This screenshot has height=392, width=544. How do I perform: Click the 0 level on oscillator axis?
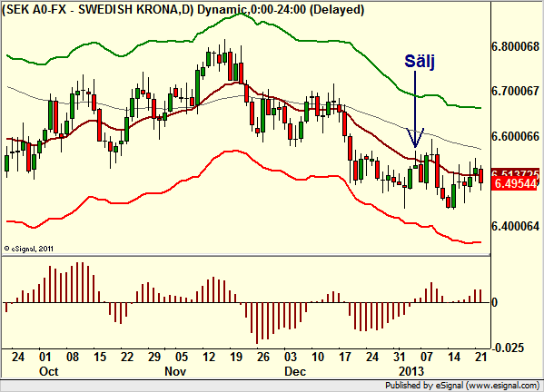coord(495,302)
